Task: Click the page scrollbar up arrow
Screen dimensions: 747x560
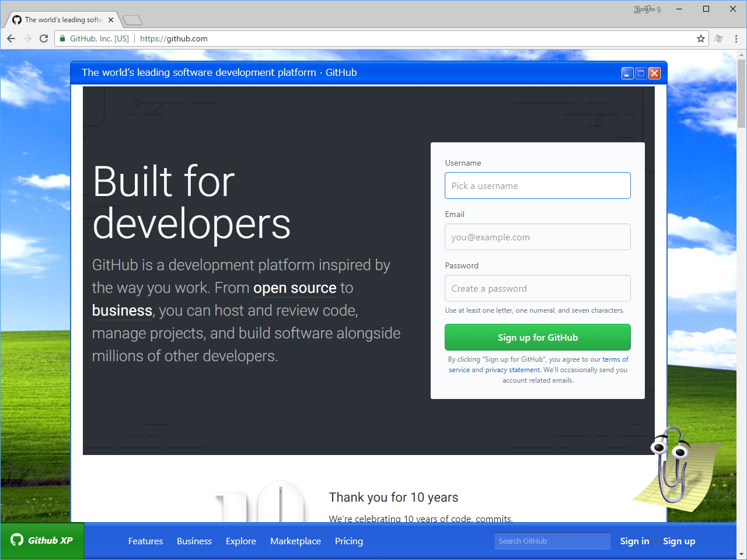Action: (x=741, y=55)
